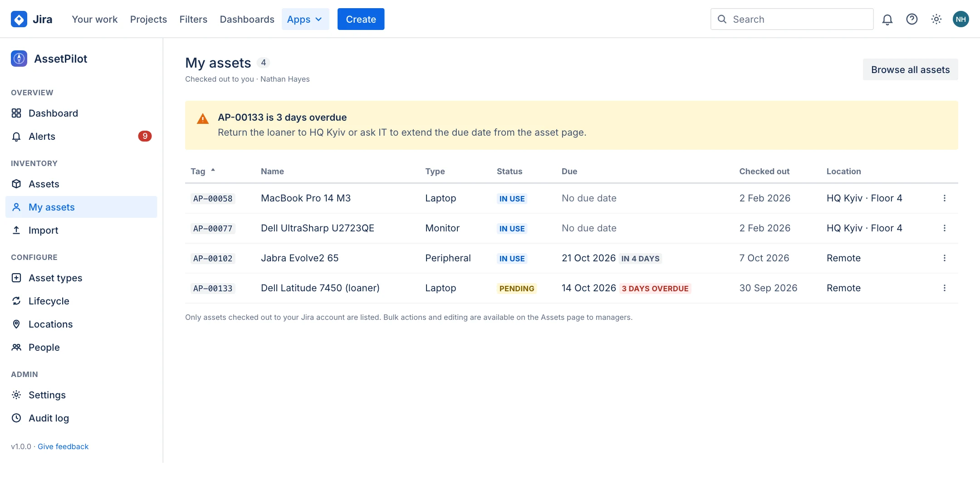This screenshot has width=980, height=490.
Task: Click the AP-00102 tag cell
Action: point(213,258)
